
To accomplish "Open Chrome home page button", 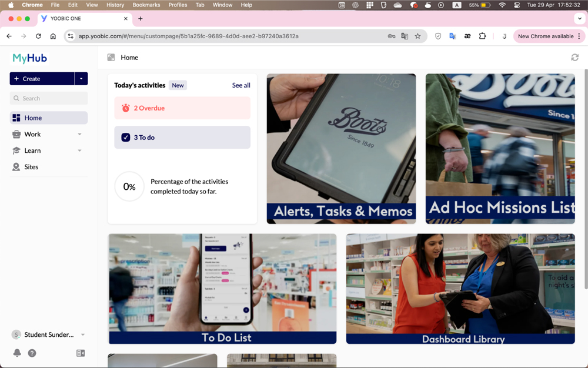I will tap(53, 36).
